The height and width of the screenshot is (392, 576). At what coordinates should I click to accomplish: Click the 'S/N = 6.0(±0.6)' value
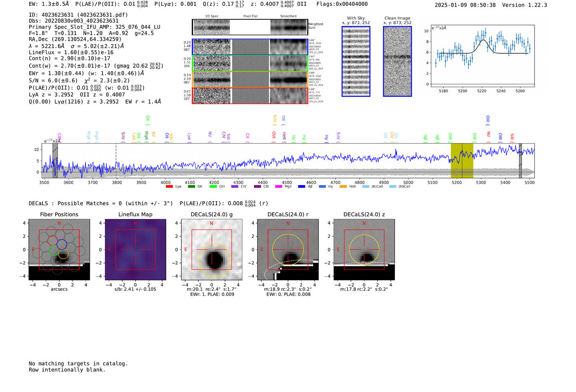click(x=53, y=81)
